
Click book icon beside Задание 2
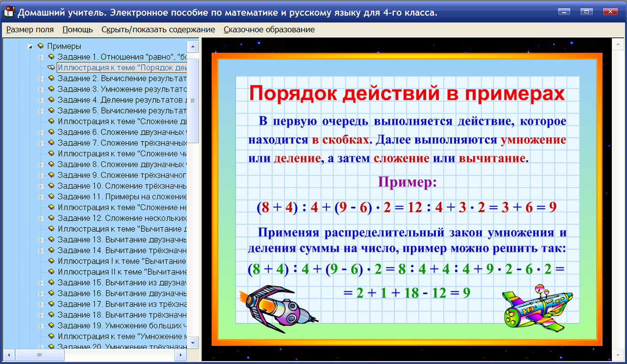coord(51,78)
